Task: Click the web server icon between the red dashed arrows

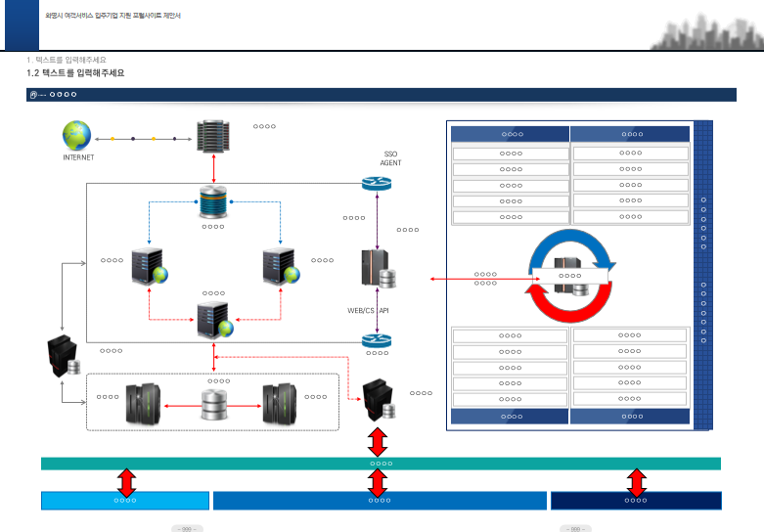Action: click(x=215, y=320)
